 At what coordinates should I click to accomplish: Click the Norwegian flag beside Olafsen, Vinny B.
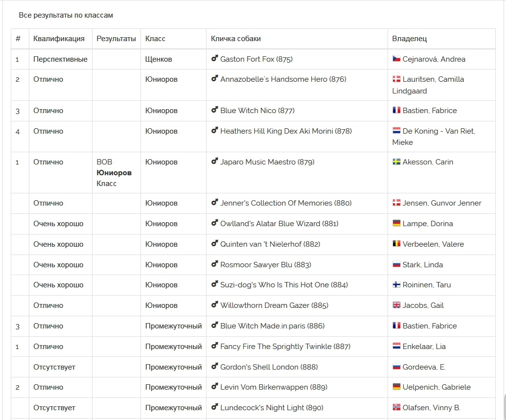[396, 407]
